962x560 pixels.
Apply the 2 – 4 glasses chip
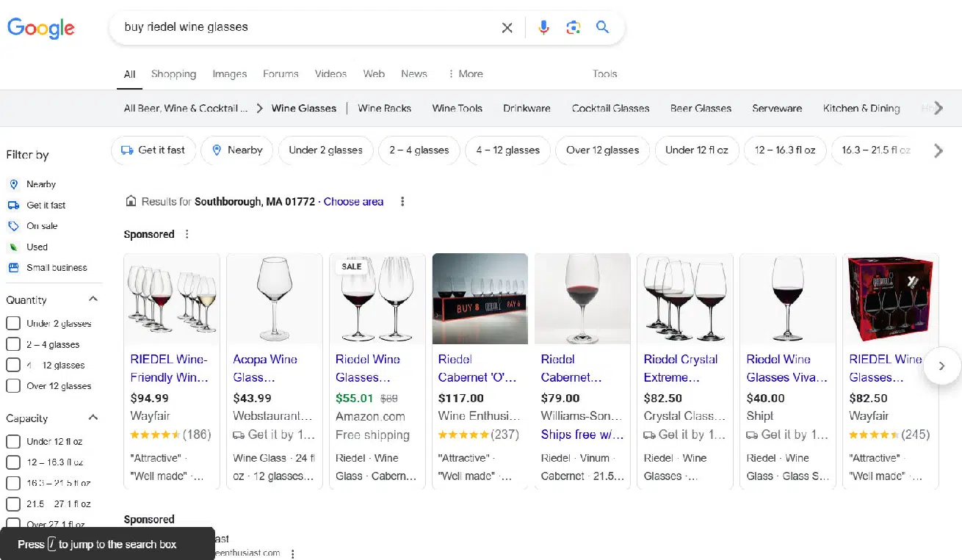pyautogui.click(x=419, y=150)
